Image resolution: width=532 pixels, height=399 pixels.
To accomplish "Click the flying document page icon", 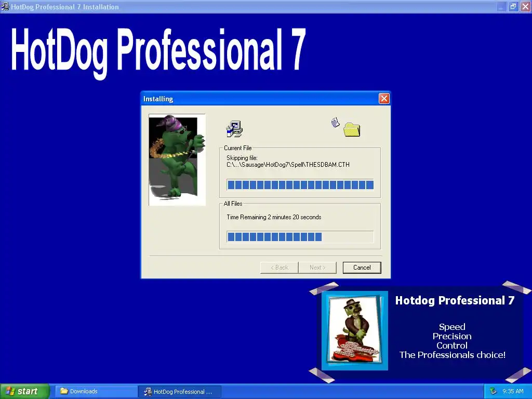I will pos(335,123).
